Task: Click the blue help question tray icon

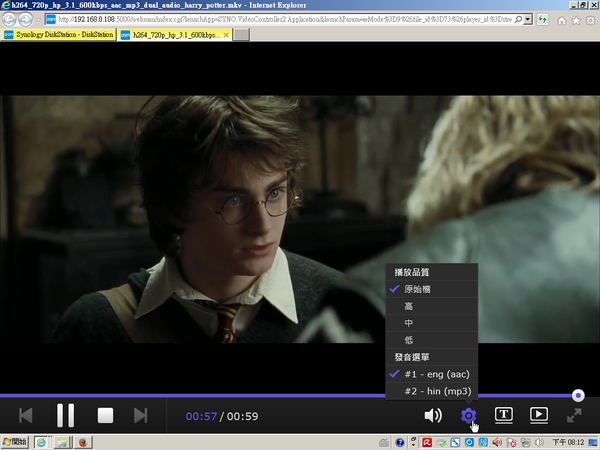Action: click(400, 443)
